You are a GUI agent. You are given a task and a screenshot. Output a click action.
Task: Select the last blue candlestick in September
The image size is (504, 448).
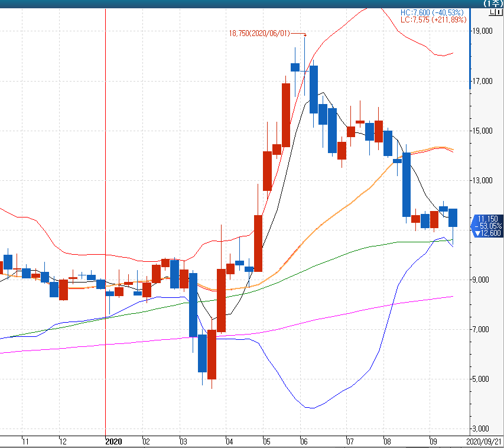coord(453,217)
